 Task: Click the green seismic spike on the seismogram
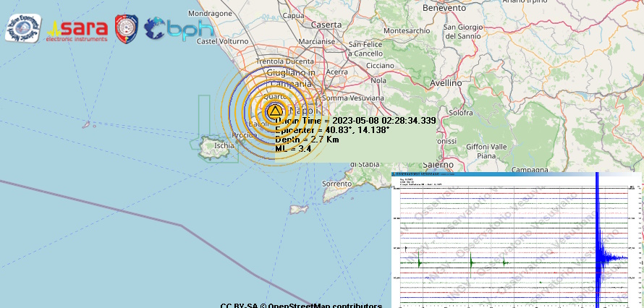pos(471,262)
